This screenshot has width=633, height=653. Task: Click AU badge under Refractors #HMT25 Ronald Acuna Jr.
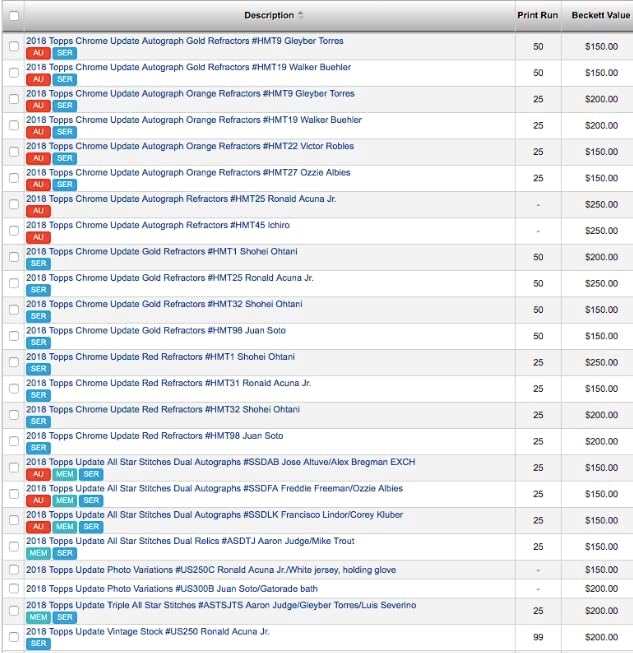click(x=38, y=211)
